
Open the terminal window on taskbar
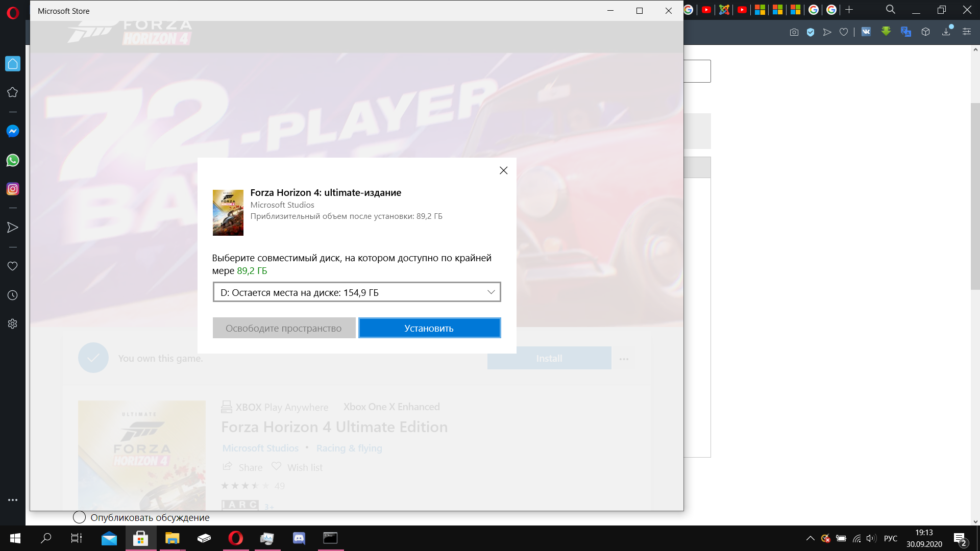330,538
